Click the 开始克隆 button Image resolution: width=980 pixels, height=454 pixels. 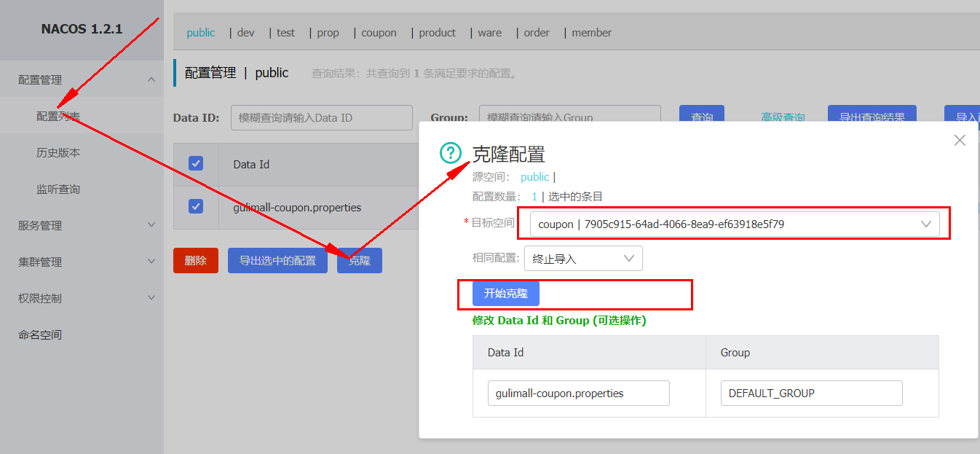[506, 293]
